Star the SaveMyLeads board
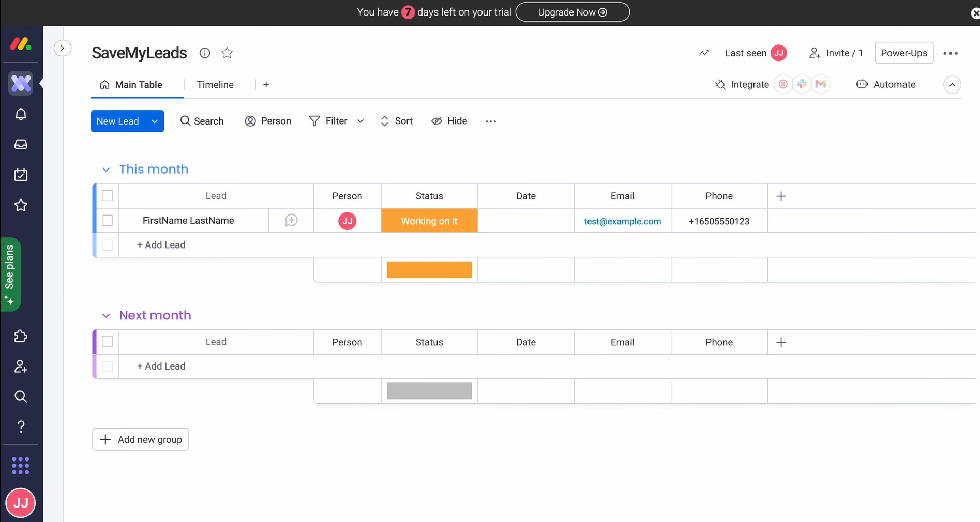 tap(227, 53)
